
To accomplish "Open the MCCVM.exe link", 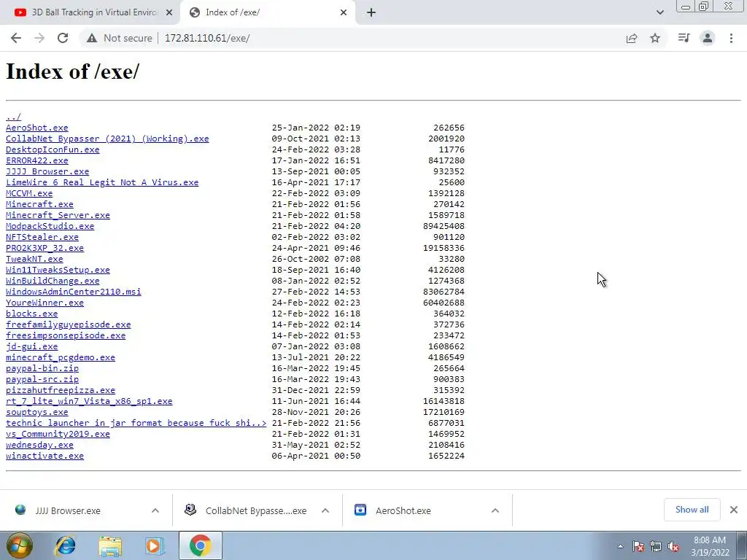I will [29, 193].
